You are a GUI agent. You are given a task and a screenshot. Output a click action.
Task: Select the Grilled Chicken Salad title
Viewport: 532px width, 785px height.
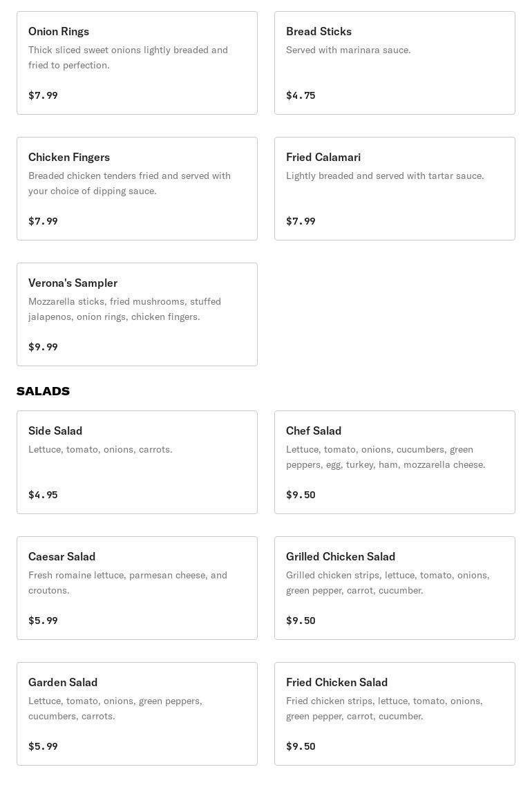[x=341, y=556]
